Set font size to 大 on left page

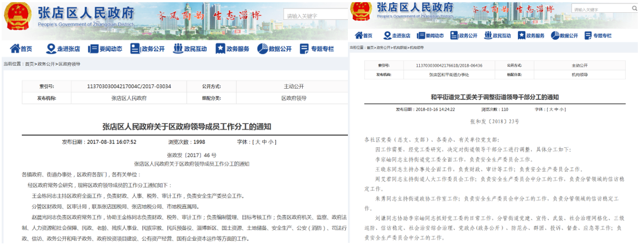(x=256, y=142)
